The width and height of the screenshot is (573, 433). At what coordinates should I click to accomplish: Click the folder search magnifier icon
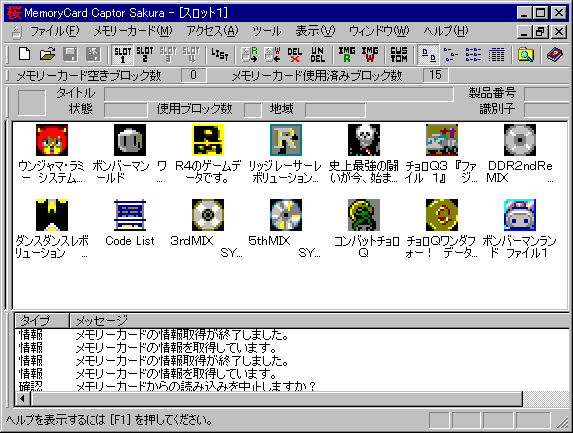[525, 54]
